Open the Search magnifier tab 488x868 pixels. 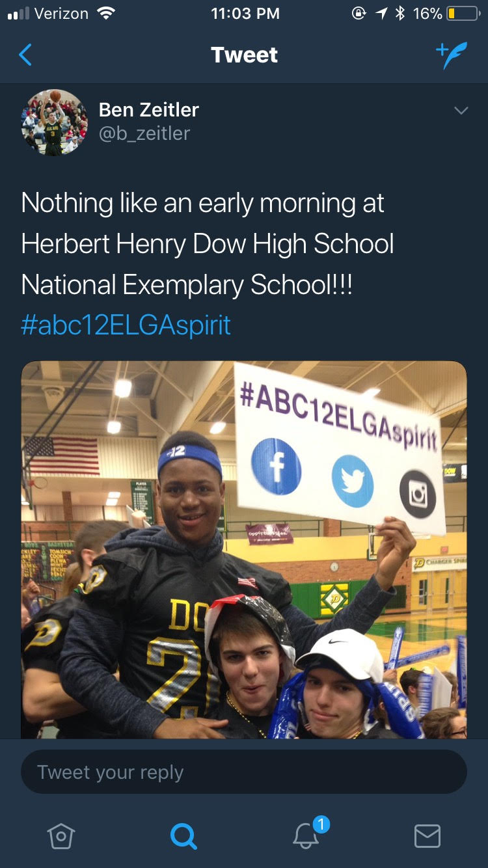coord(183,835)
